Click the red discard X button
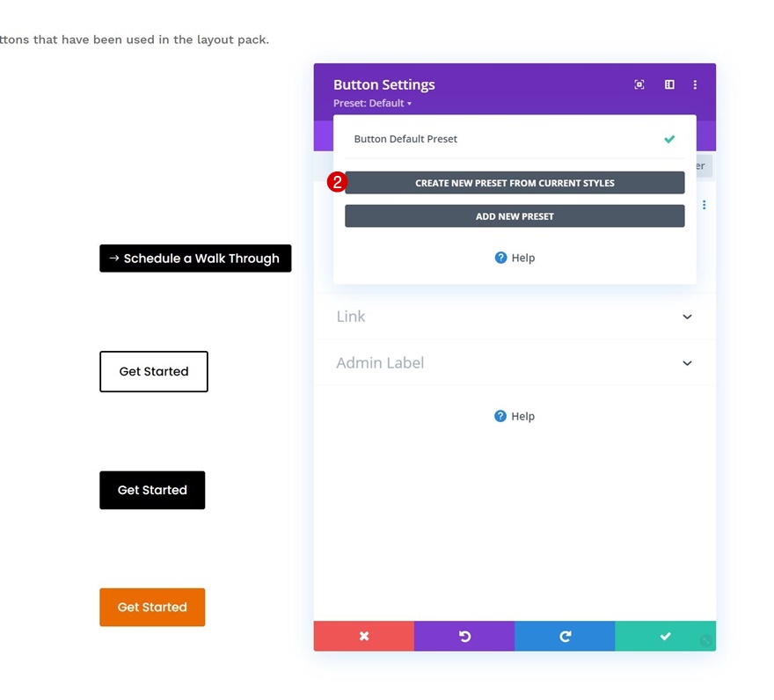774x700 pixels. pyautogui.click(x=364, y=636)
